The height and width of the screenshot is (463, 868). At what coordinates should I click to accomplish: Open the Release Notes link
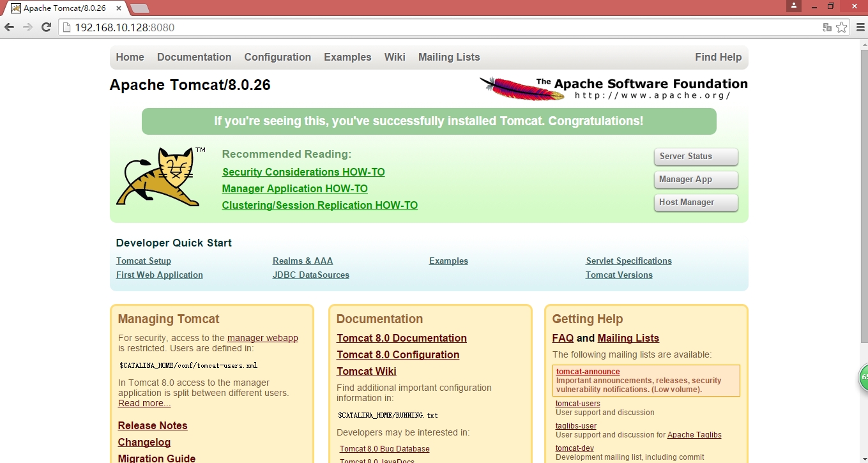click(153, 425)
